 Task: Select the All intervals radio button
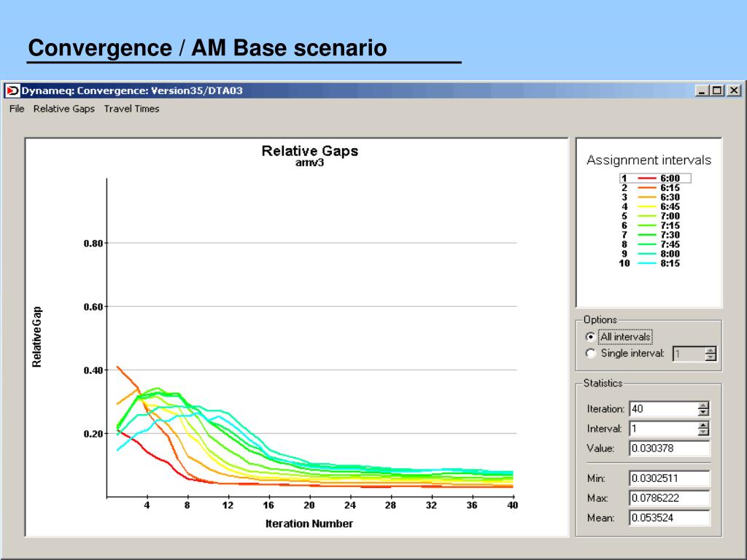590,337
